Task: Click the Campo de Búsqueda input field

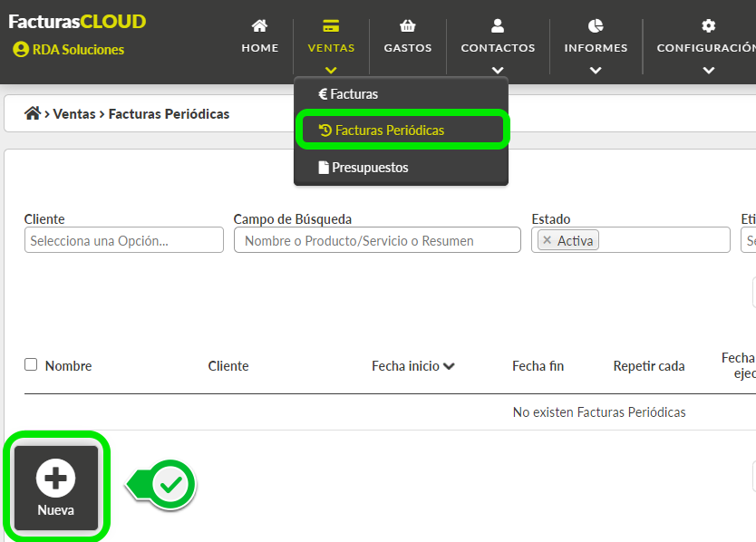Action: point(377,239)
